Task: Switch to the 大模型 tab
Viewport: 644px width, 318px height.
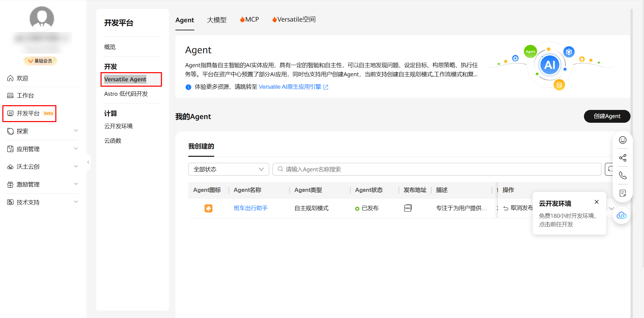Action: tap(217, 20)
